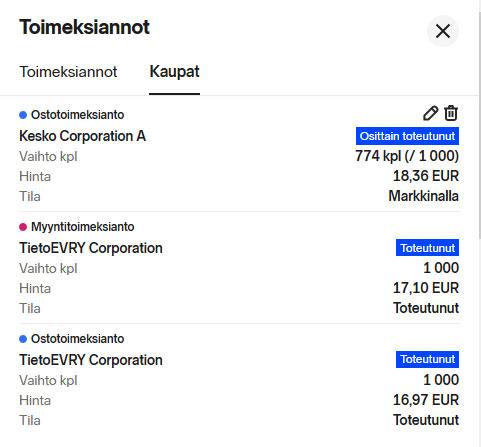The image size is (481, 447).
Task: Click the 17,10 EUR price value
Action: click(x=426, y=288)
